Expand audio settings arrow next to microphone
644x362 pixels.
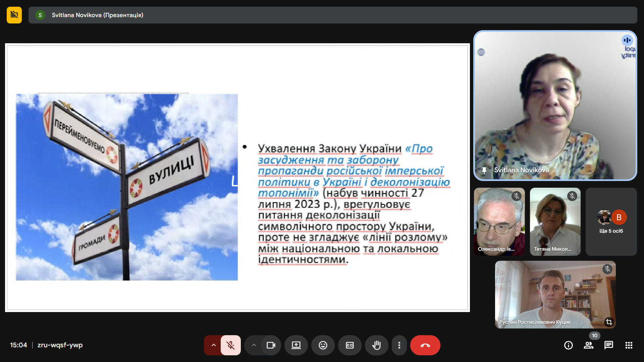213,345
